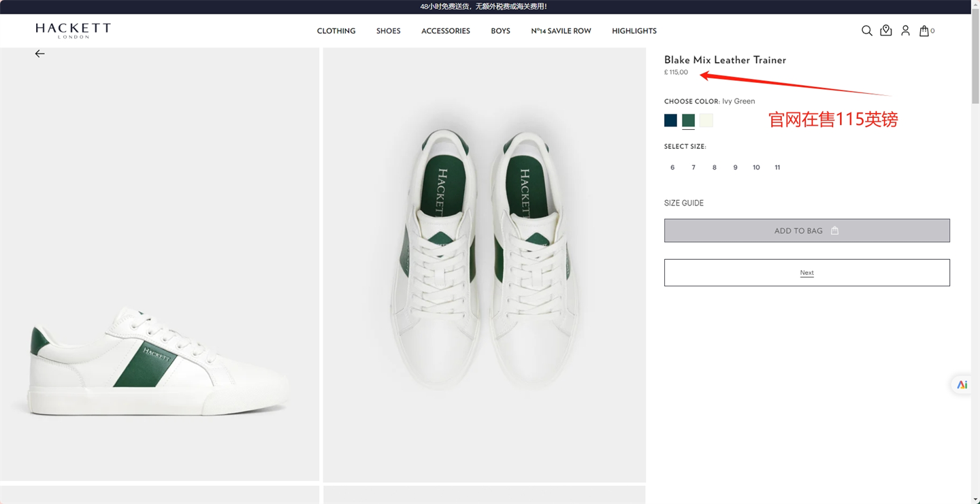Open the search magnifier icon
This screenshot has width=980, height=504.
(866, 31)
